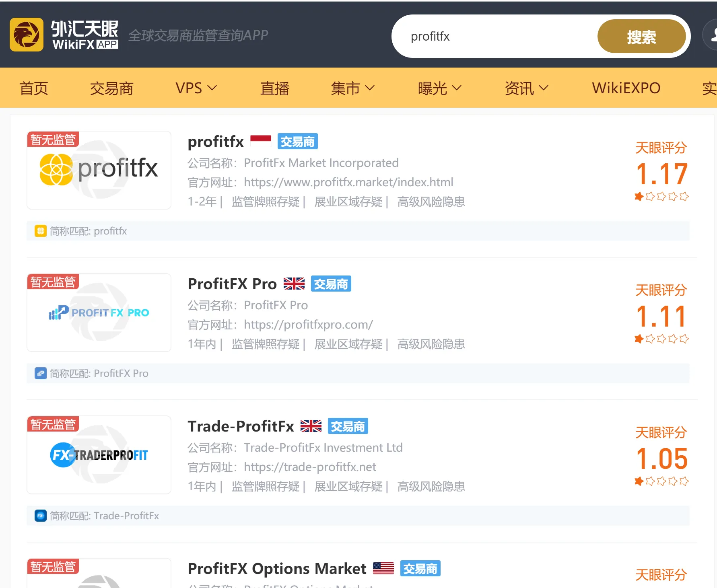Click the 外汇天眼 WikiFX APP wordmark

point(85,35)
